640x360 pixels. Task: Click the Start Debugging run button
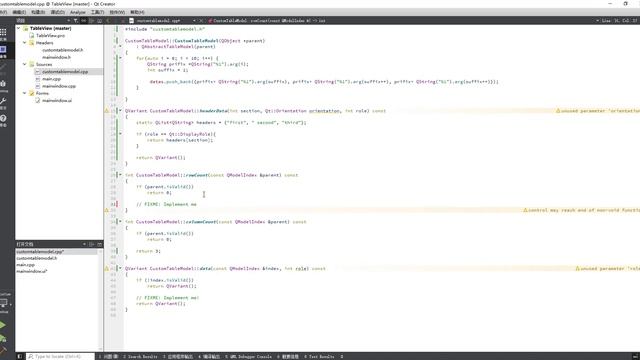[x=3, y=338]
